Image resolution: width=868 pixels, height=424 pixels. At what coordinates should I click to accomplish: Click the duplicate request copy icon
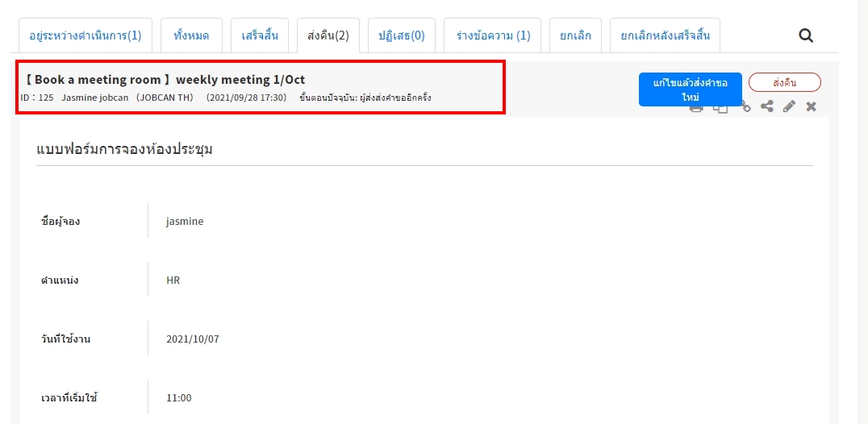tap(721, 108)
